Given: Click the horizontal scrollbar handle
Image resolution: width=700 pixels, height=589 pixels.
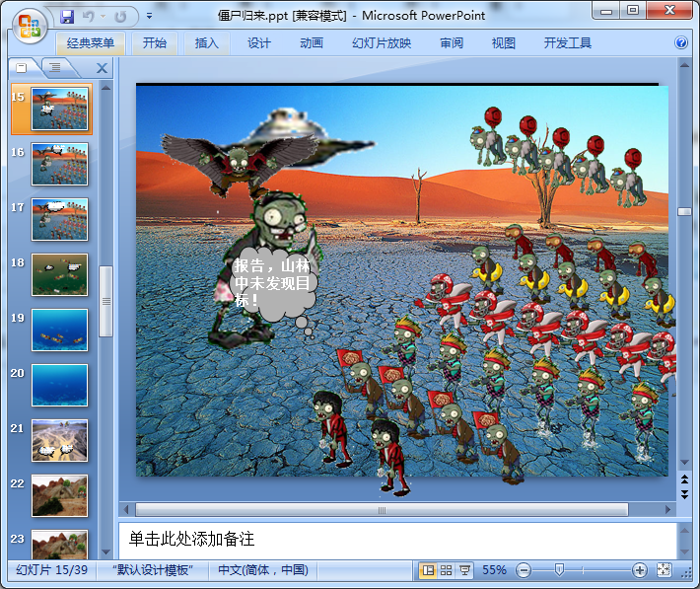Looking at the screenshot, I should point(382,509).
